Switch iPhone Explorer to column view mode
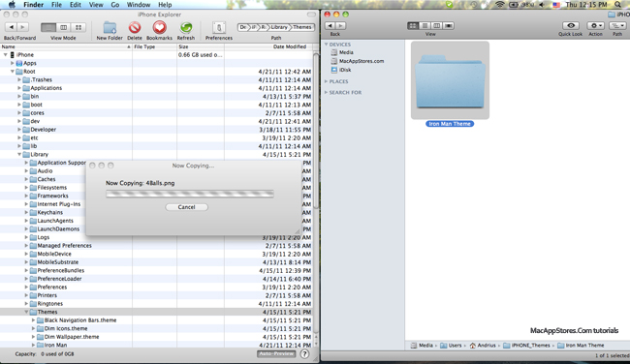This screenshot has width=630, height=364. click(x=63, y=27)
